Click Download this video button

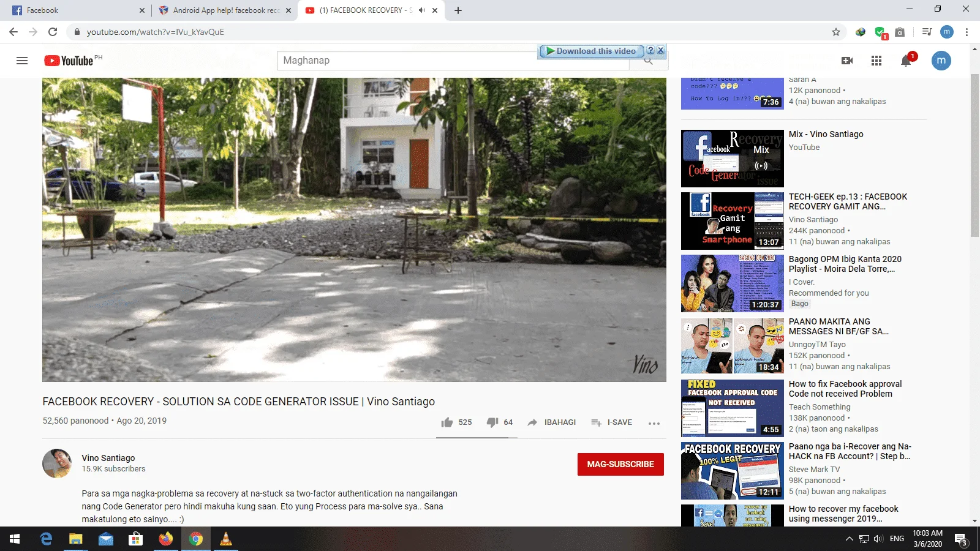point(592,51)
